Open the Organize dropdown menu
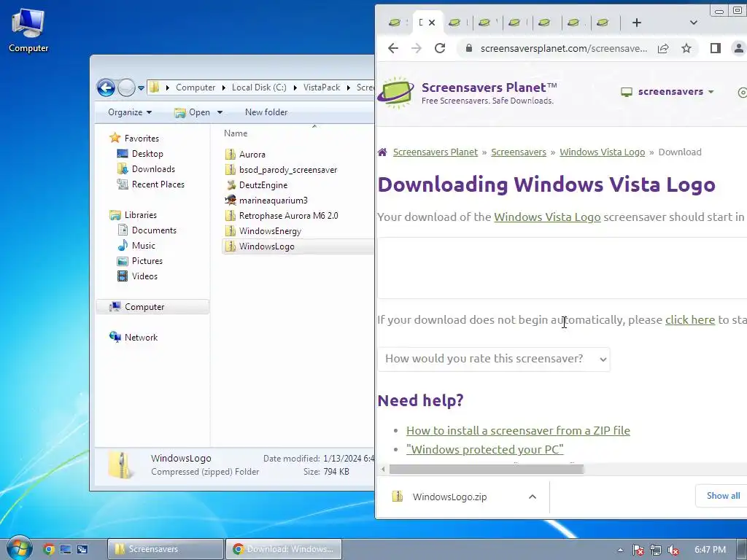Viewport: 747px width, 560px height. pos(130,112)
